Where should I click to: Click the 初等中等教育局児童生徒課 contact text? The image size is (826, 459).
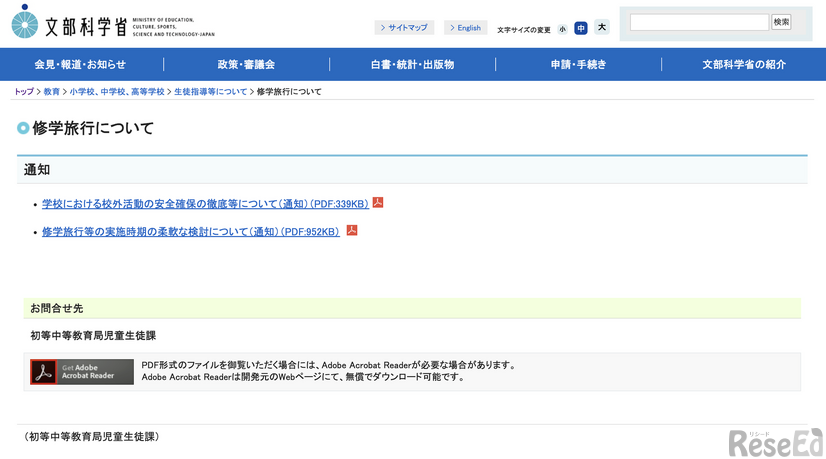point(93,336)
